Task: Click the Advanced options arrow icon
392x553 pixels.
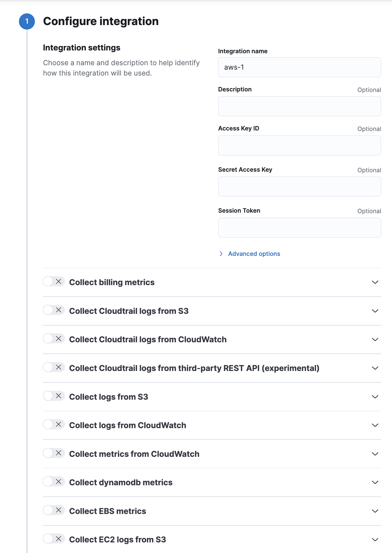Action: coord(221,254)
